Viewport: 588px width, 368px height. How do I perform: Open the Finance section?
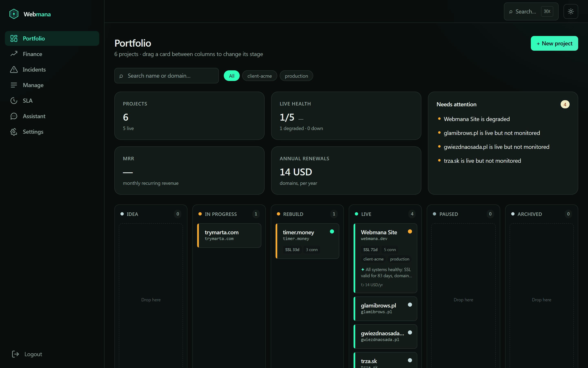[52, 54]
